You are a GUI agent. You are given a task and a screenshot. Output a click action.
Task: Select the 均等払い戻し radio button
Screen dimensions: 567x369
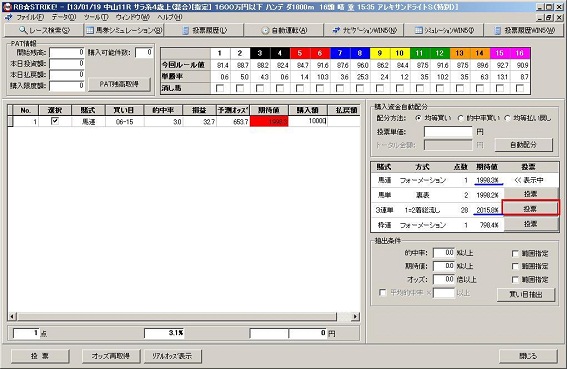(x=507, y=118)
